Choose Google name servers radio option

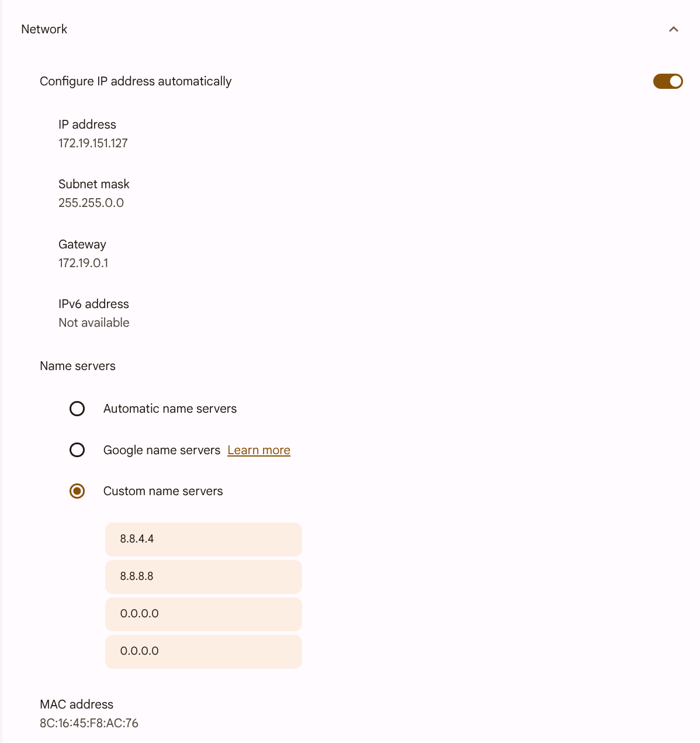tap(77, 450)
